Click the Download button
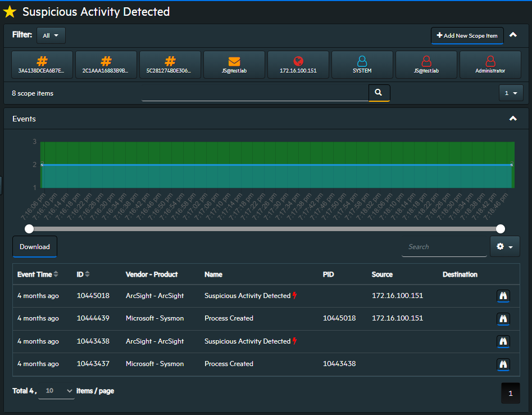The image size is (532, 415). point(35,246)
